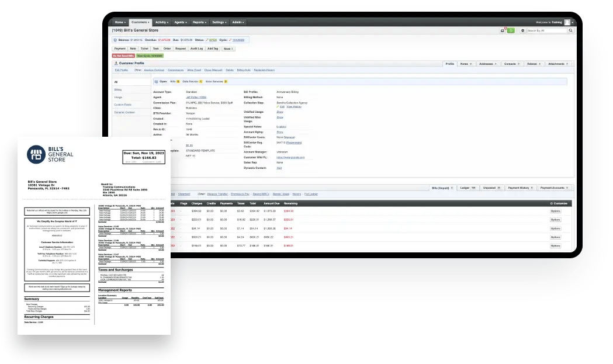Switch to the Notes tab
This screenshot has height=364, width=613.
tap(466, 64)
